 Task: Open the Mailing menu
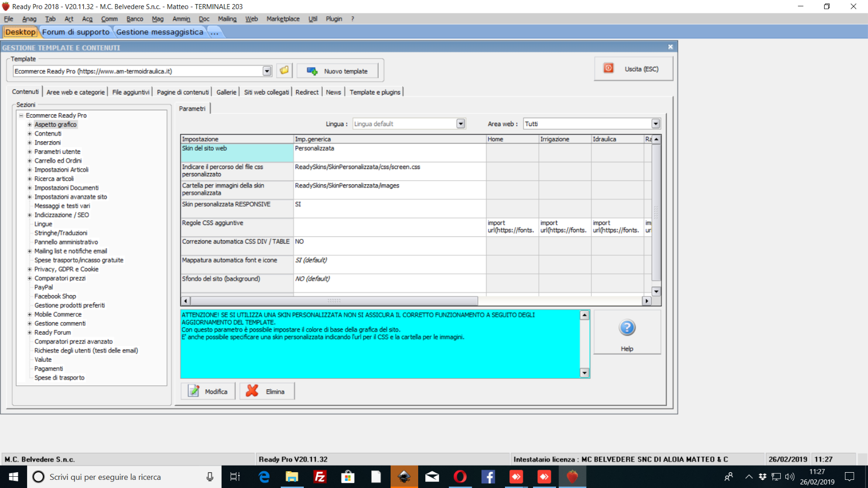click(227, 19)
